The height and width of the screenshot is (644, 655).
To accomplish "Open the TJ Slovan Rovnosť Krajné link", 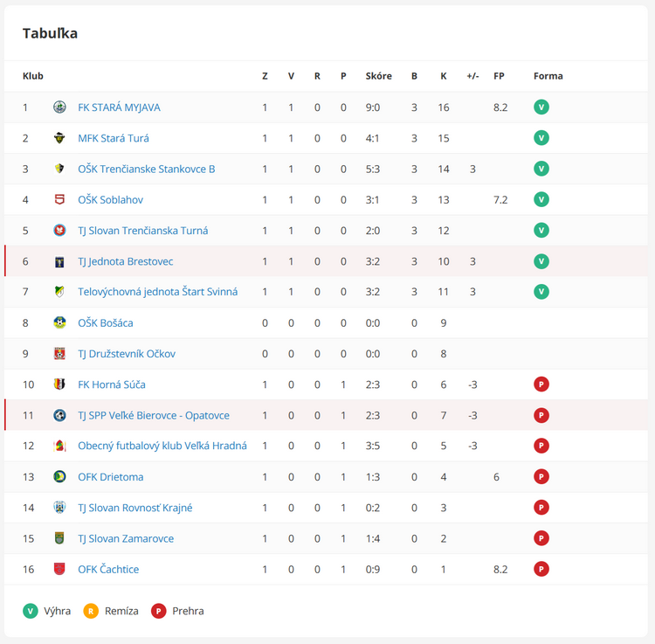I will [x=134, y=508].
